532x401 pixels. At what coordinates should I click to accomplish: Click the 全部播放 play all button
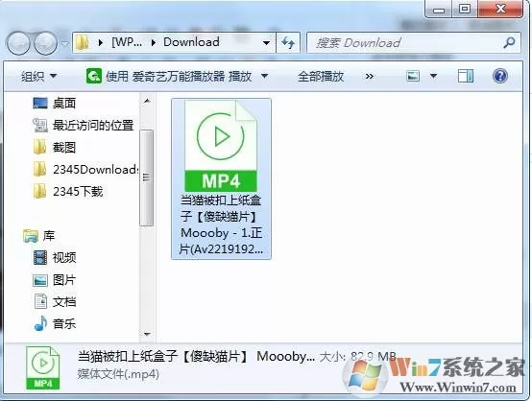click(321, 77)
